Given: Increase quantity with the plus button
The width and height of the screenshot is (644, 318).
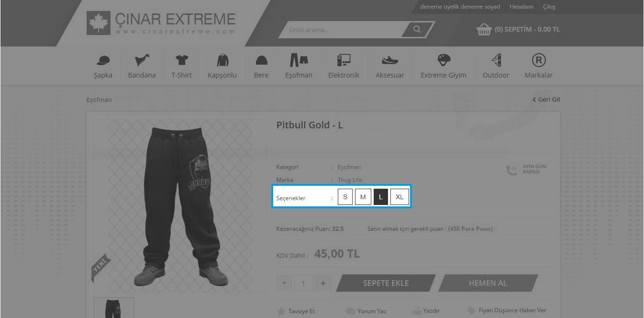Looking at the screenshot, I should 323,283.
